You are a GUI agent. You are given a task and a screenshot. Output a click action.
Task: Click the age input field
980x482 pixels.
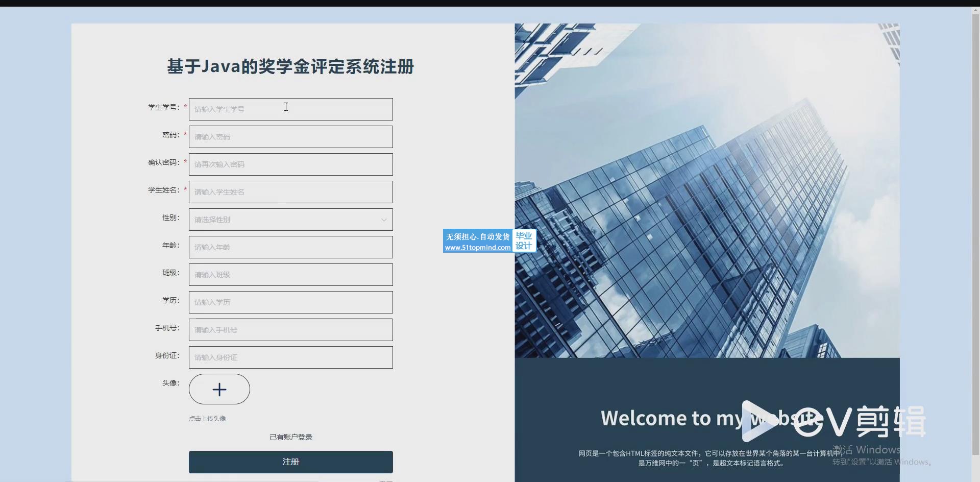pos(291,247)
